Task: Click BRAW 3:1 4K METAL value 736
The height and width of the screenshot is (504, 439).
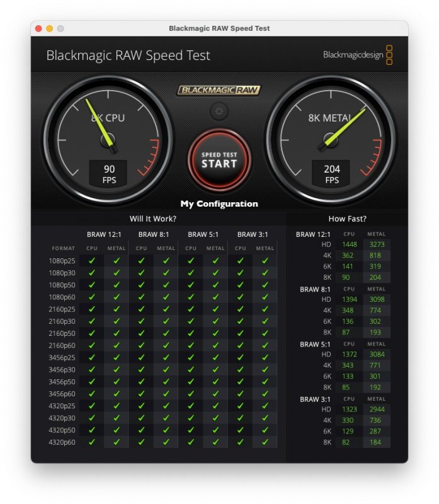Action: (x=375, y=420)
